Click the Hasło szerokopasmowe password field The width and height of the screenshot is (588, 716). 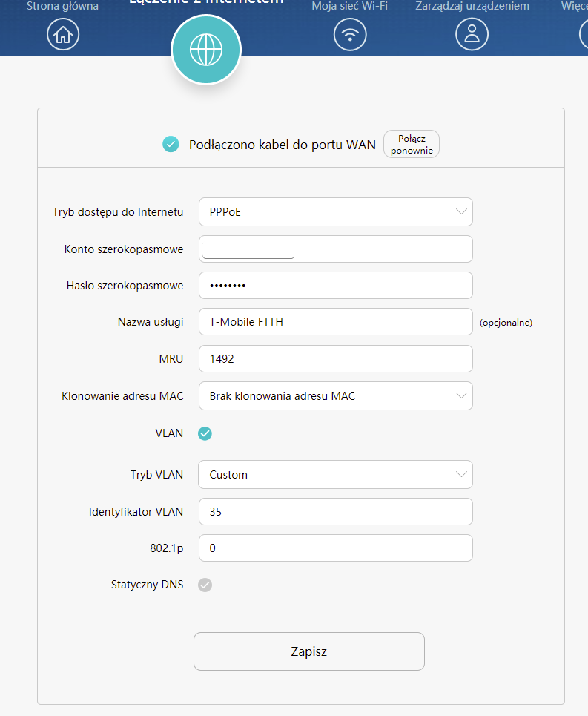335,286
